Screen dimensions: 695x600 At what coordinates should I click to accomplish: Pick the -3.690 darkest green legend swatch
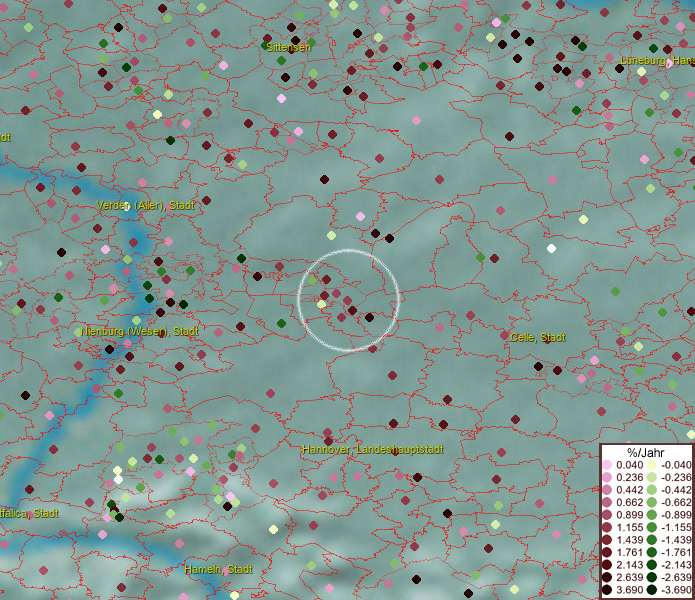pyautogui.click(x=652, y=590)
